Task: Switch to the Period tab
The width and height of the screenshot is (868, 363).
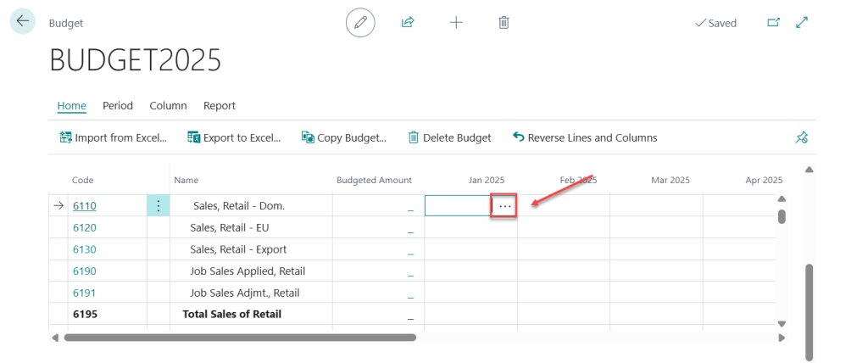Action: tap(118, 105)
